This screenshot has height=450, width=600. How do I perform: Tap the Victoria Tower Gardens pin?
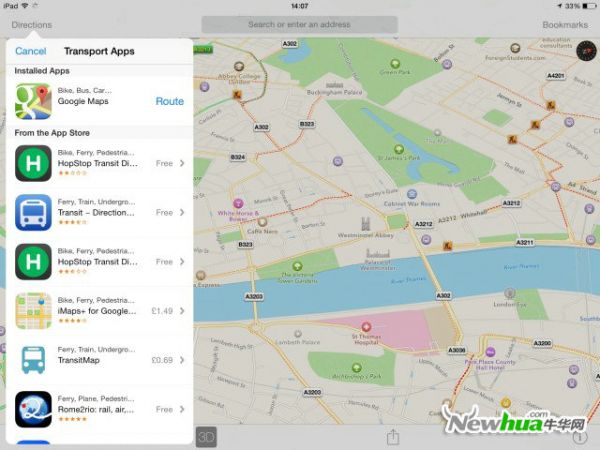[x=297, y=266]
